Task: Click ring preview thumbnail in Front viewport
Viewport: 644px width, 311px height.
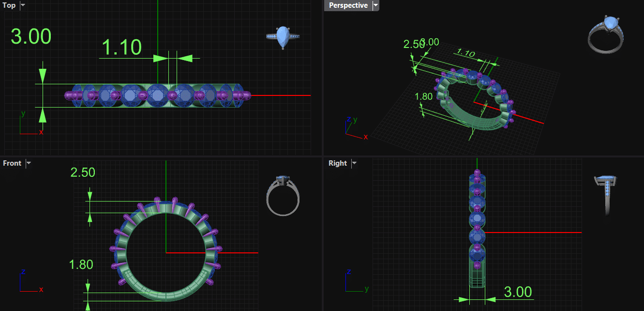Action: pos(283,195)
